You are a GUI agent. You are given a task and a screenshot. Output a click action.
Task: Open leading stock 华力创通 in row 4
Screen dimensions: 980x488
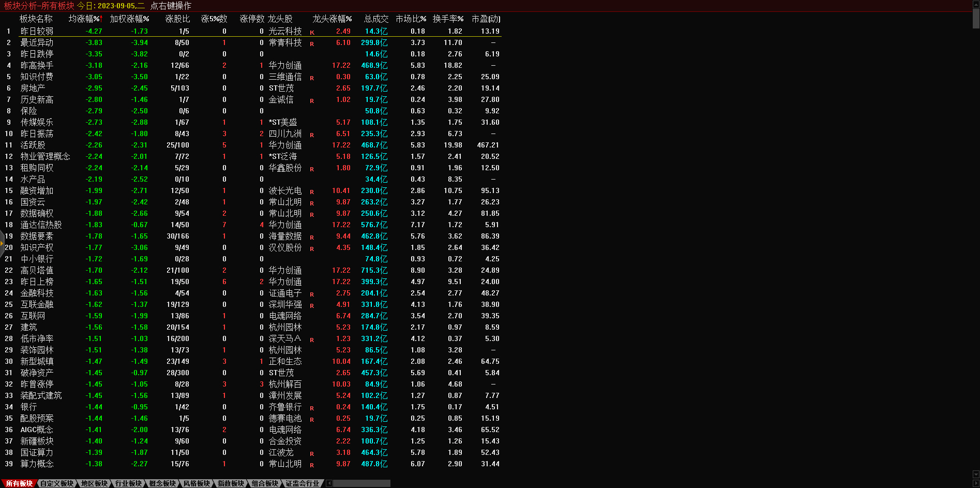point(285,66)
